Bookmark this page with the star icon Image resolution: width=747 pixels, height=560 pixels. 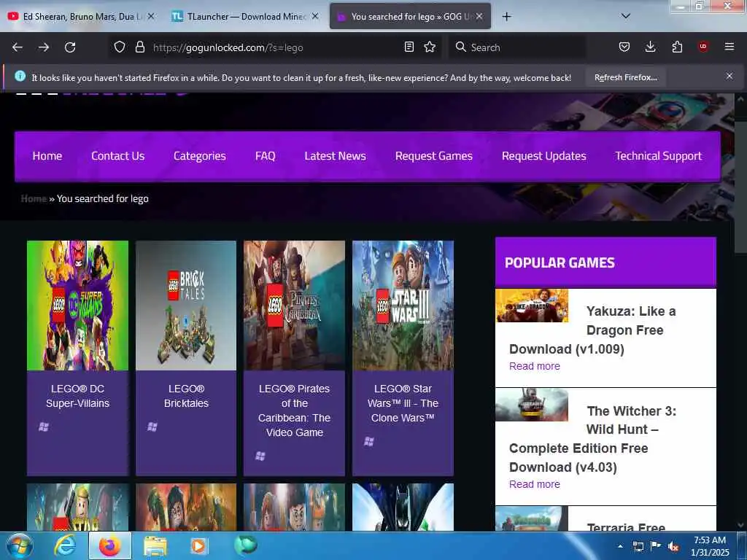tap(430, 47)
